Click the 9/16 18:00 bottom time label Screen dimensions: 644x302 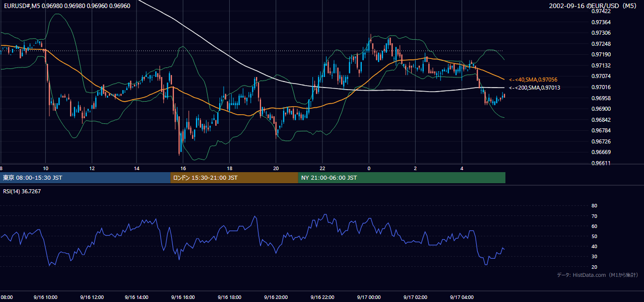[x=229, y=297]
